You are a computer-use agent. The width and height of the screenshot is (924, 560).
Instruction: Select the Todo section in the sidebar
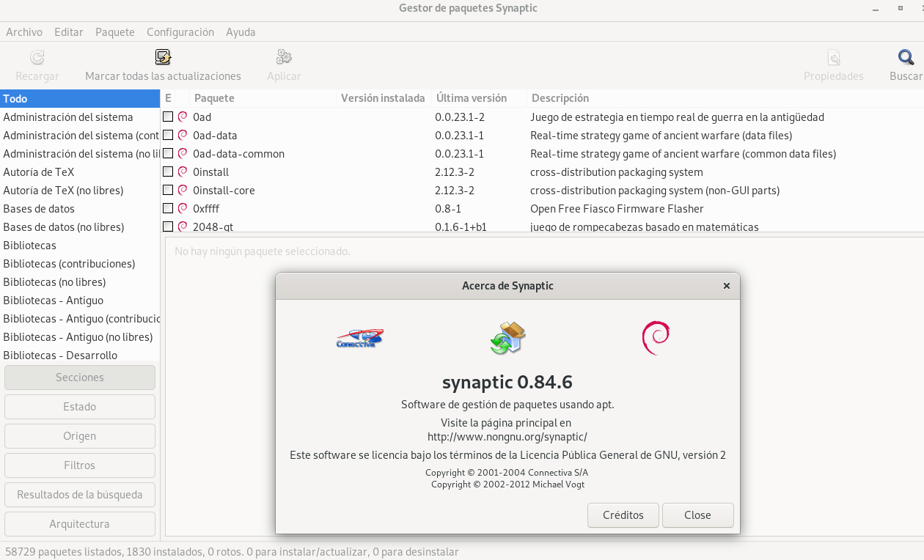pos(80,99)
